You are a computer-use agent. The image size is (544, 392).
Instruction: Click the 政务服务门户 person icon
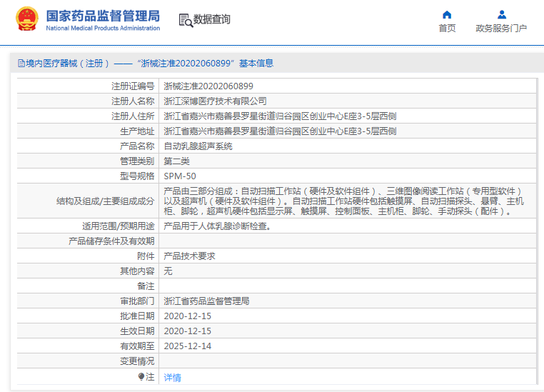point(501,14)
